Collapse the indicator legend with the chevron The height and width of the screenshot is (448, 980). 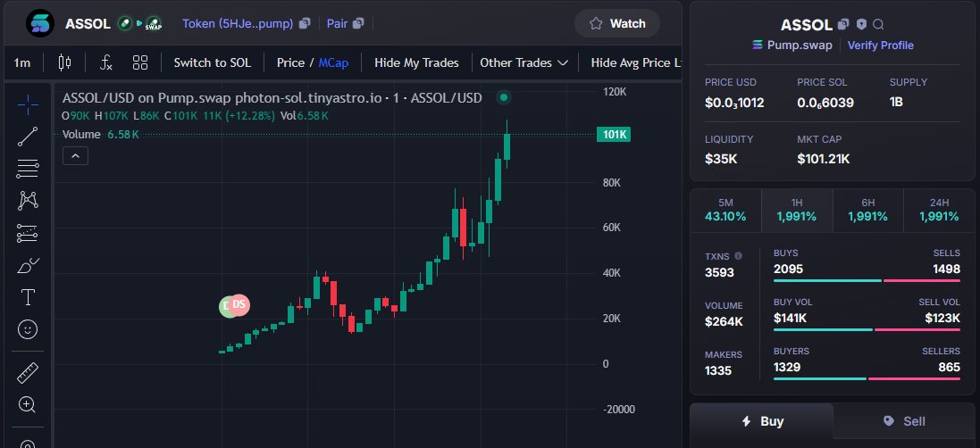pos(75,156)
